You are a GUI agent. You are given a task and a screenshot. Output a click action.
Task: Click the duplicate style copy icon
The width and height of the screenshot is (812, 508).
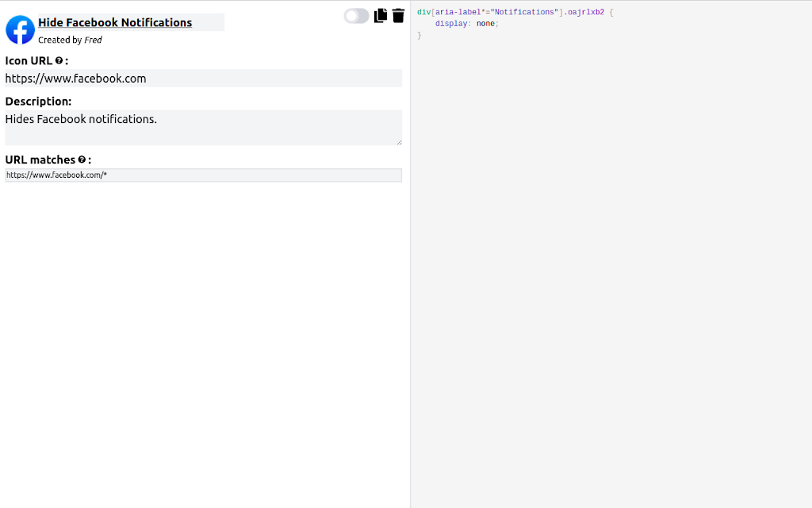coord(381,16)
